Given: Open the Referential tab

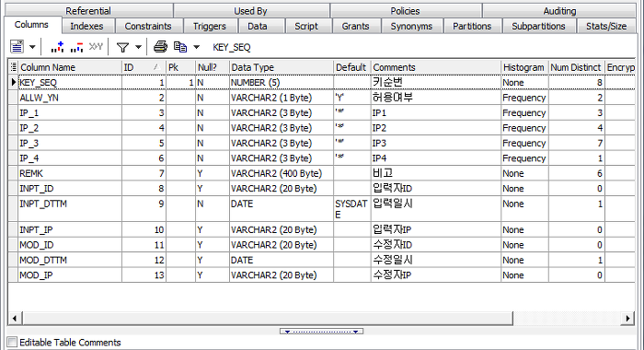Looking at the screenshot, I should [88, 11].
